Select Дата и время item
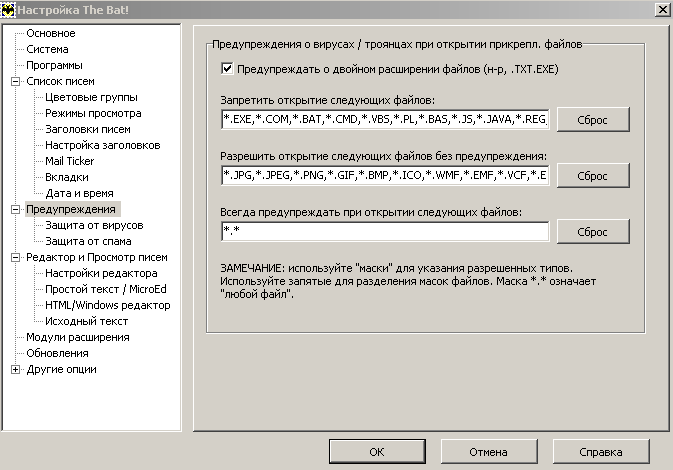This screenshot has height=470, width=673. [x=79, y=193]
